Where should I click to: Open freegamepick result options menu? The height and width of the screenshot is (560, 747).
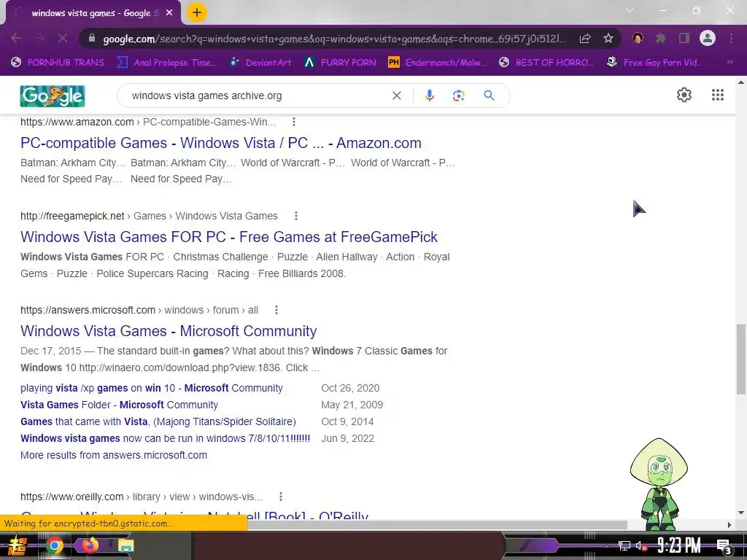tap(296, 216)
